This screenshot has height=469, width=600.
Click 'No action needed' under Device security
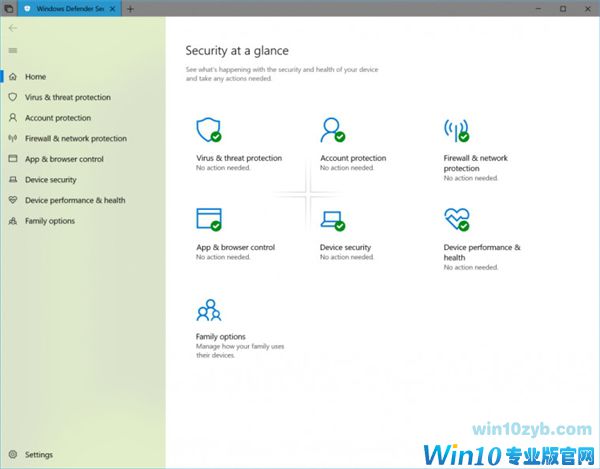[347, 257]
